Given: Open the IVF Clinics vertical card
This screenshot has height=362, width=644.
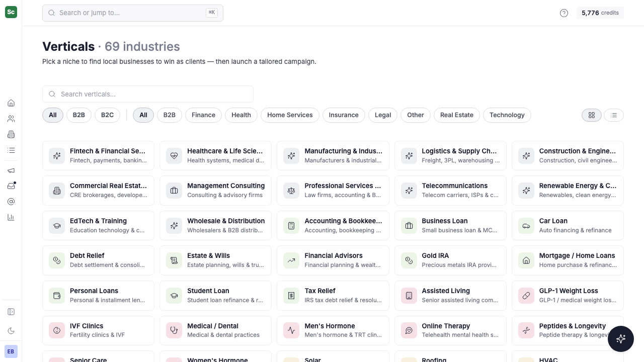Looking at the screenshot, I should coord(98,330).
